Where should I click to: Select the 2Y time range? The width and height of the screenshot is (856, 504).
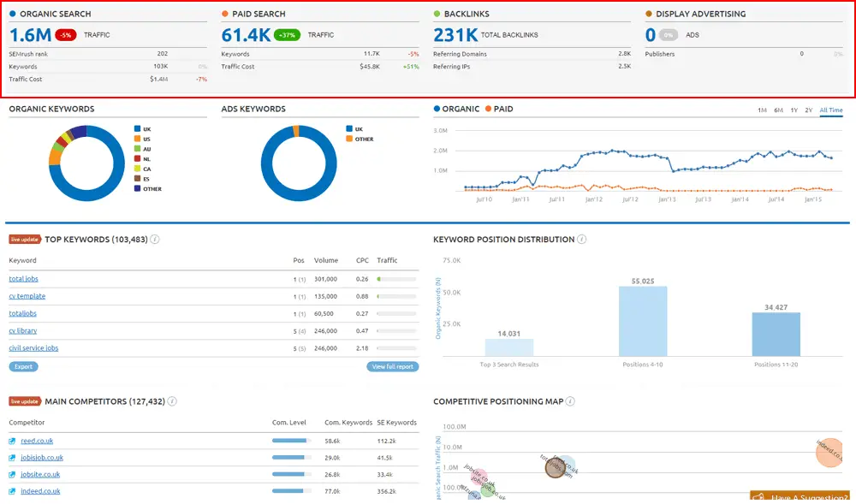coord(809,110)
